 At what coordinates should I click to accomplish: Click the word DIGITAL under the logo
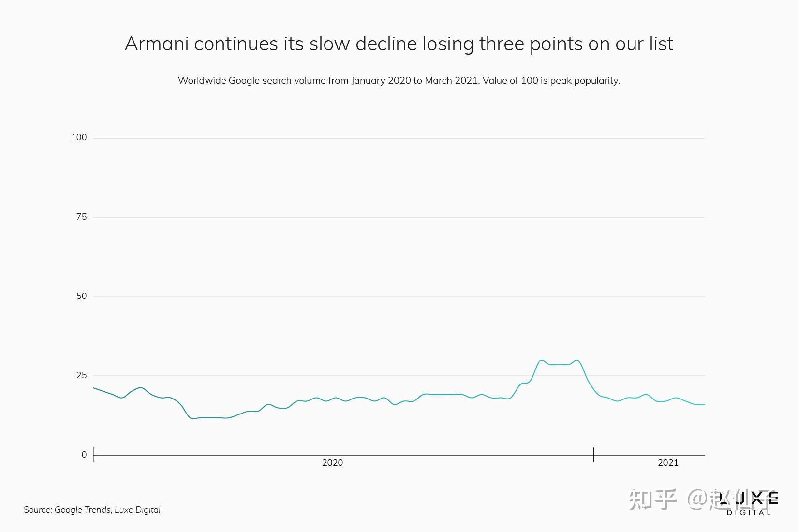749,513
